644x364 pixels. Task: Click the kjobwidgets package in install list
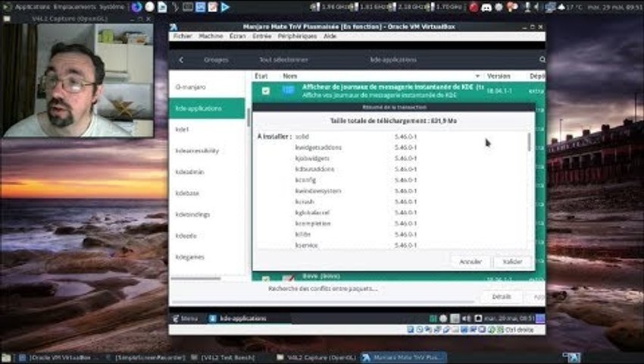pos(312,158)
